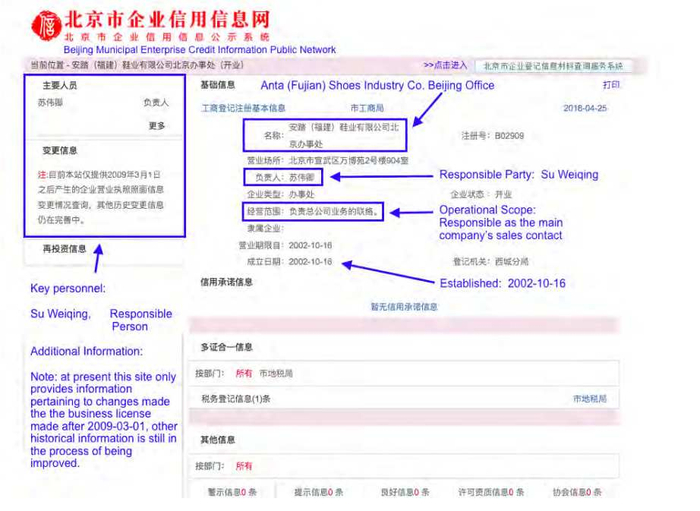Click the 市工商局 label

click(x=367, y=108)
